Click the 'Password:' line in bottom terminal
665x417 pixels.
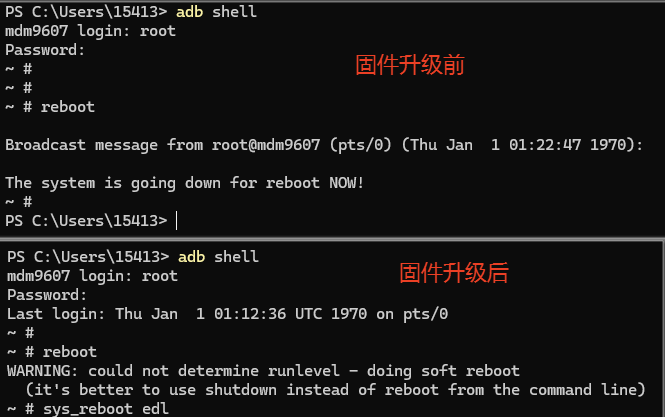pyautogui.click(x=47, y=295)
